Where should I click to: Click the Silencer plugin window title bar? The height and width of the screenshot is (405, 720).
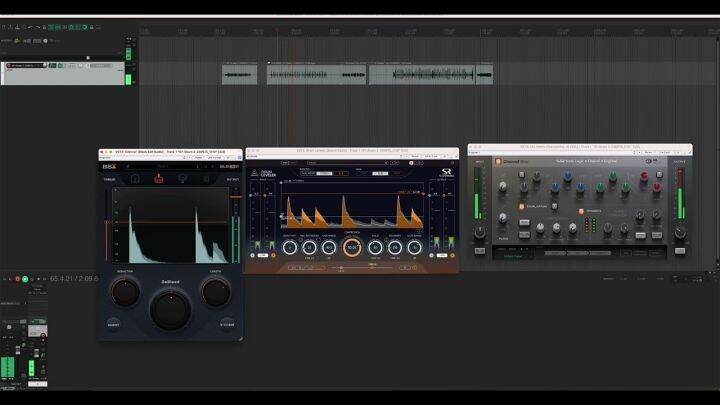pos(170,152)
